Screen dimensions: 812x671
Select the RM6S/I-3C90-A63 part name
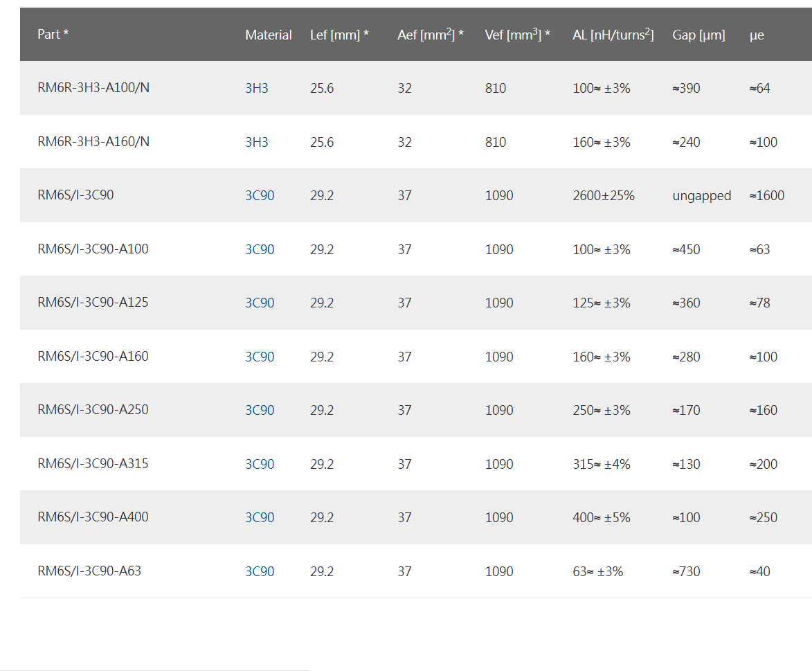pos(89,571)
